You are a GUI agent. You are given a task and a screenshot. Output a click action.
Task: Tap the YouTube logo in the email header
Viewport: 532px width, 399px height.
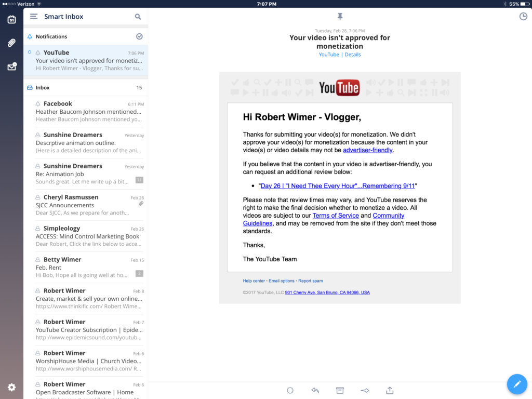tap(339, 88)
